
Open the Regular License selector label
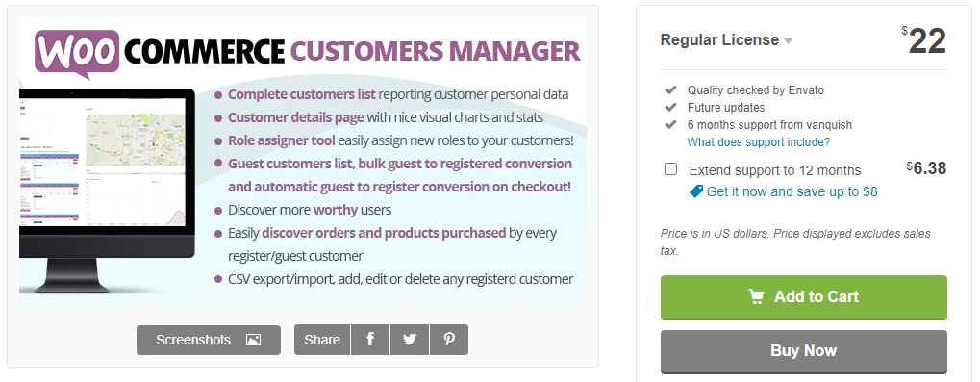[x=719, y=40]
